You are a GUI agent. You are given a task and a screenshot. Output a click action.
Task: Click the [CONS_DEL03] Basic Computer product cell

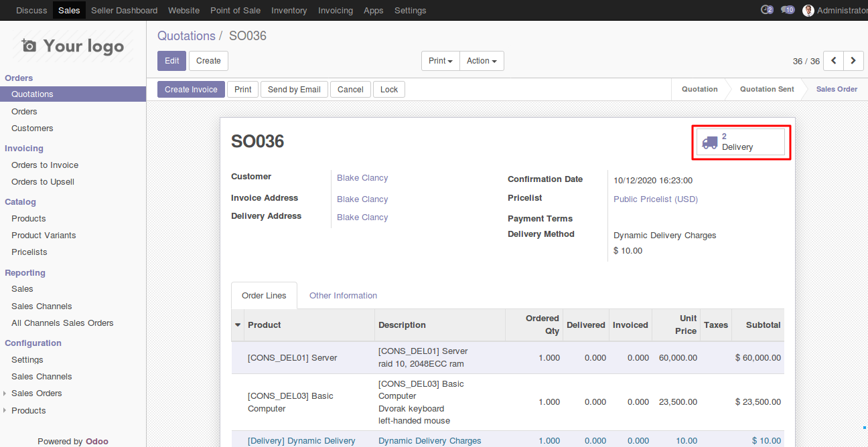(308, 402)
